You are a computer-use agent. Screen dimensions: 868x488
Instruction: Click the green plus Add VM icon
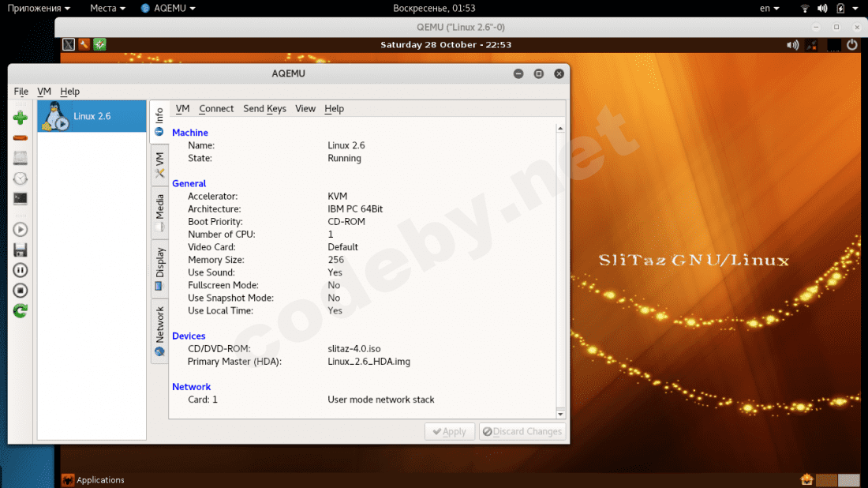pos(21,118)
